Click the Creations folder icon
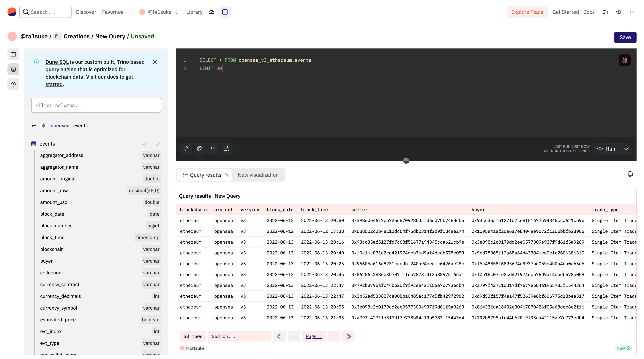Screen dimensions: 644x359 pyautogui.click(x=58, y=36)
